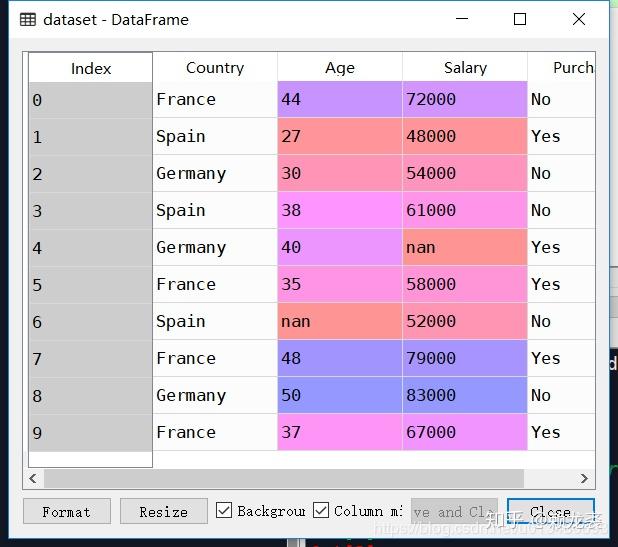Sort by the Age column header

(340, 67)
